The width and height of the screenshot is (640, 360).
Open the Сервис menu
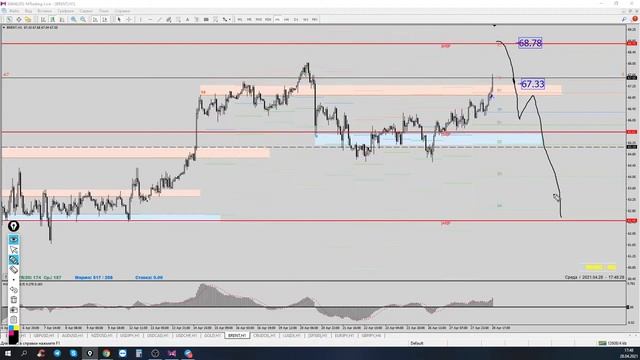pos(86,11)
